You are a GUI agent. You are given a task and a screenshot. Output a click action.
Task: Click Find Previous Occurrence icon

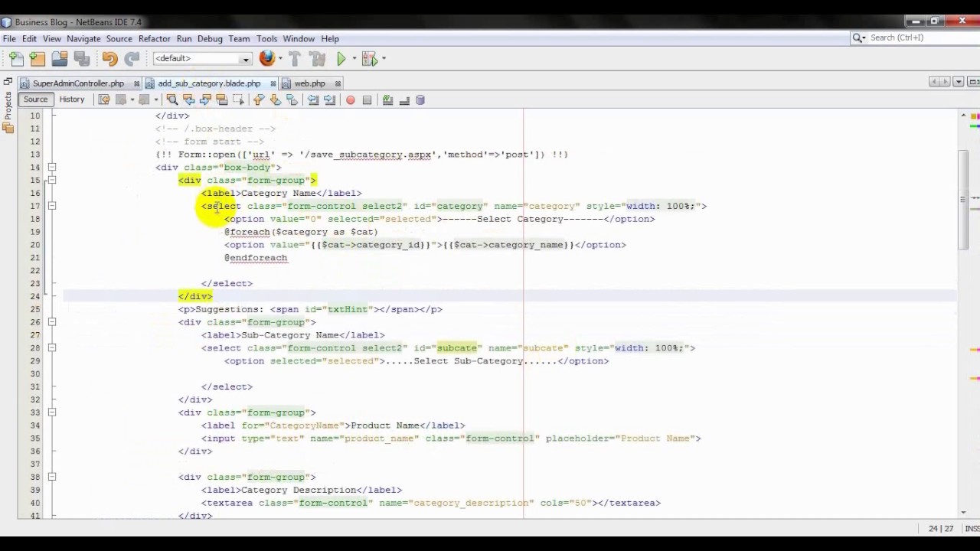click(x=188, y=99)
